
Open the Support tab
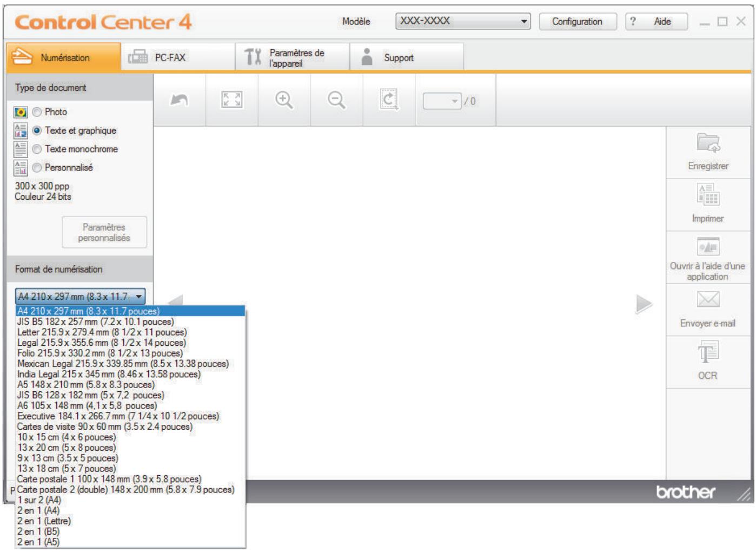point(407,57)
